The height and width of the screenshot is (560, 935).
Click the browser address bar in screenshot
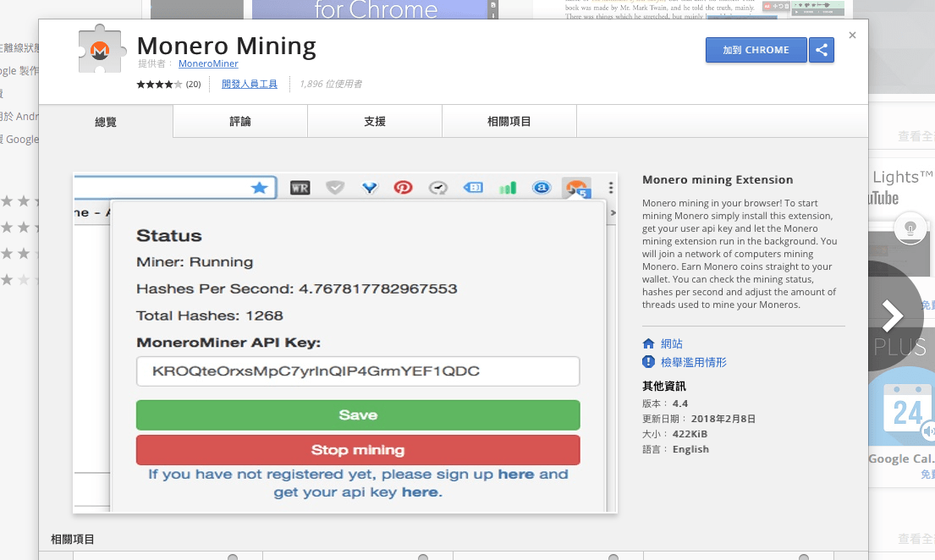[x=175, y=187]
